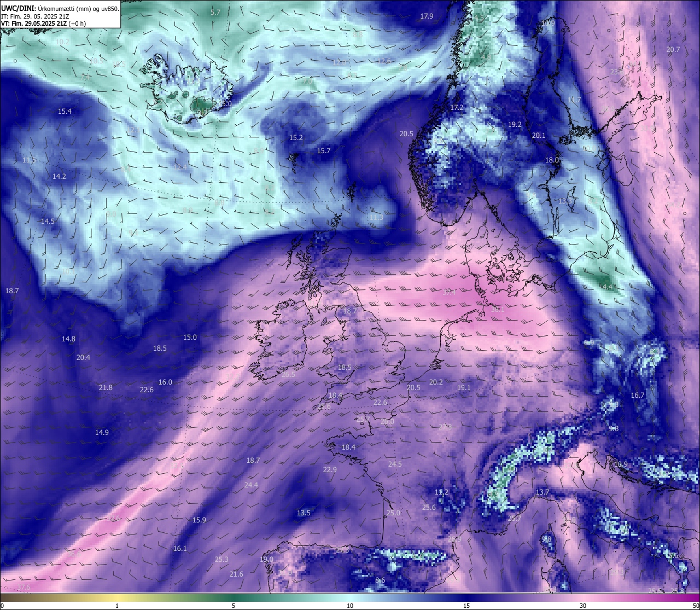700x610 pixels.
Task: Click the 17.2 value over Norway
Action: (457, 108)
